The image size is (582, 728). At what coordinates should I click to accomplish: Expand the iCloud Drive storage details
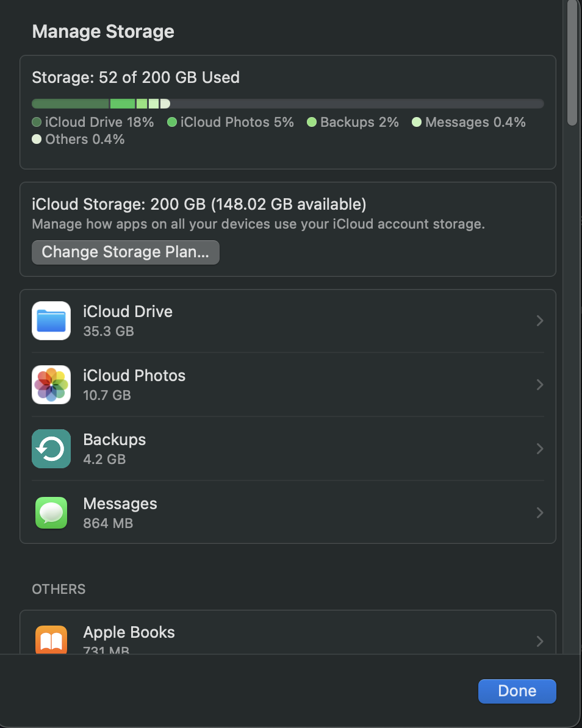tap(539, 320)
